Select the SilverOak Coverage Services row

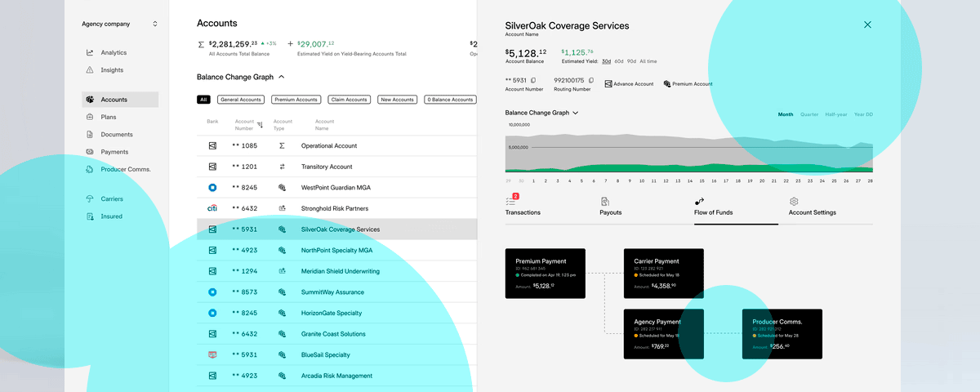(x=336, y=229)
